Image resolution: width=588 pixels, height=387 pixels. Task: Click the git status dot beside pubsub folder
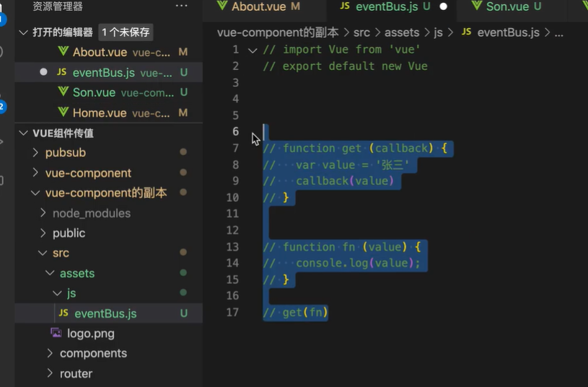183,152
